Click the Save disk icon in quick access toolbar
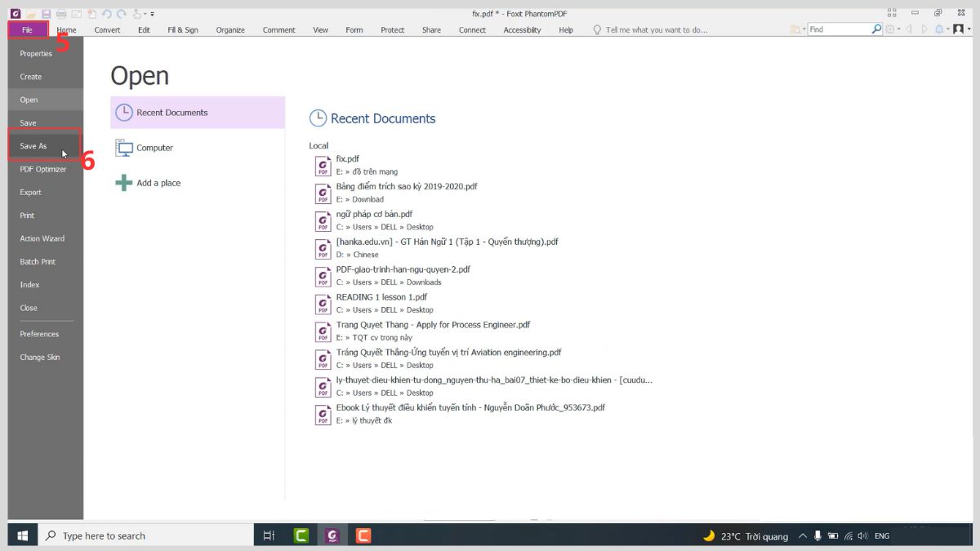Image resolution: width=980 pixels, height=551 pixels. click(x=46, y=14)
